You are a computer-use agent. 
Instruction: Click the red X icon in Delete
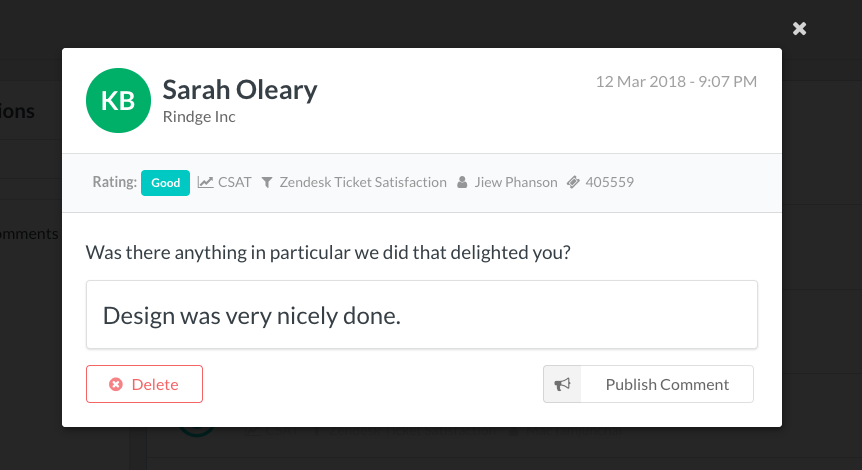pyautogui.click(x=116, y=384)
